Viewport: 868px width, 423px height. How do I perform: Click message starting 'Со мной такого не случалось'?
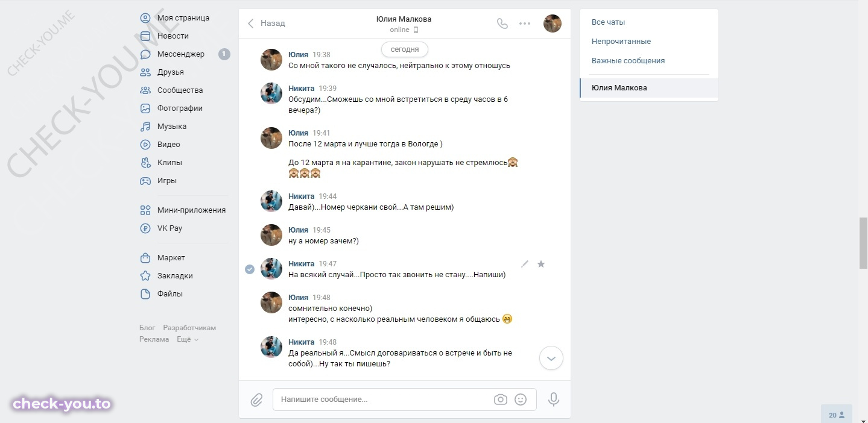[x=399, y=66]
